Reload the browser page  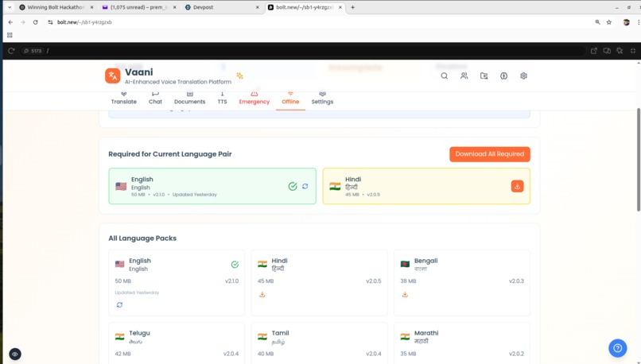click(36, 22)
